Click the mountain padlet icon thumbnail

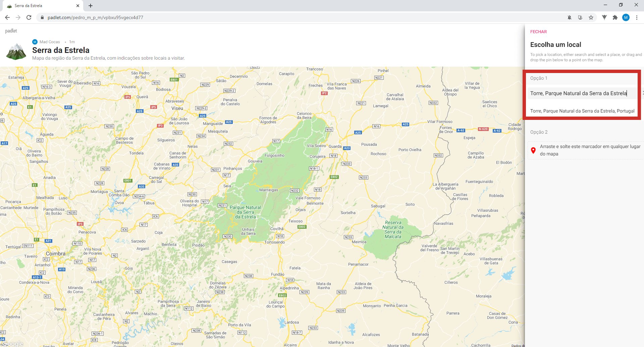point(16,52)
